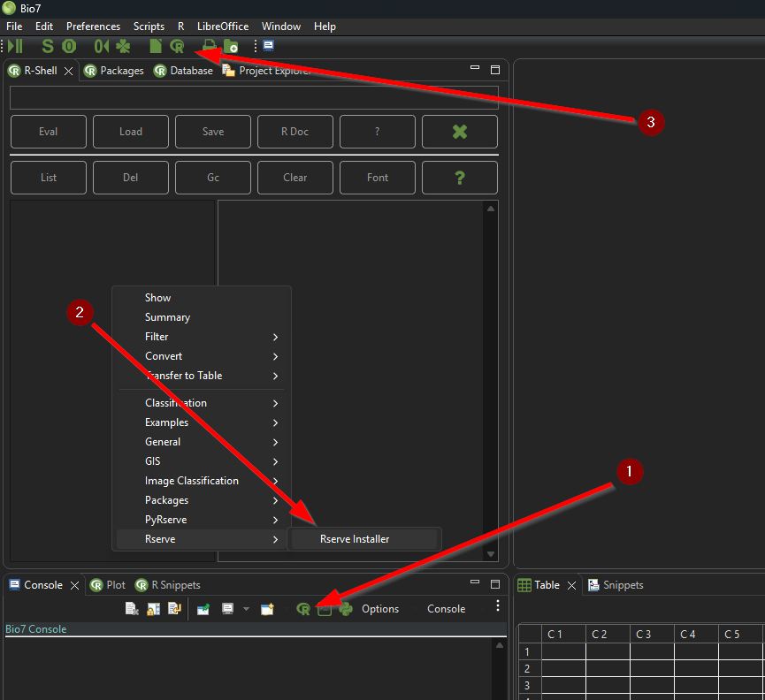Click the Load button
Image resolution: width=765 pixels, height=700 pixels.
(131, 132)
